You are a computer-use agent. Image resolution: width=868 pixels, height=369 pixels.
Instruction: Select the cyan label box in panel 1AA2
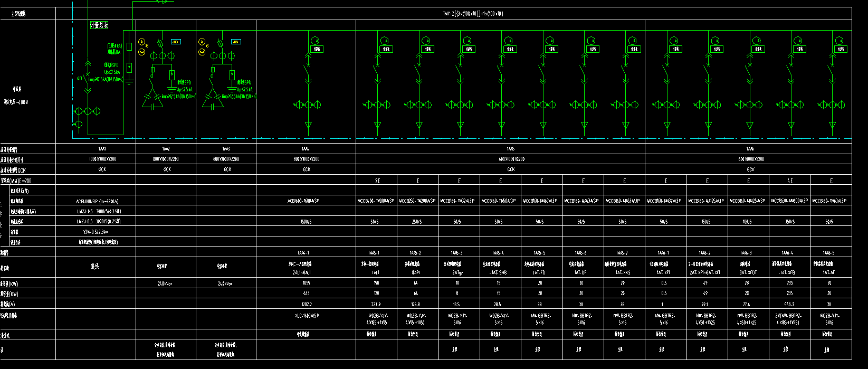click(176, 42)
